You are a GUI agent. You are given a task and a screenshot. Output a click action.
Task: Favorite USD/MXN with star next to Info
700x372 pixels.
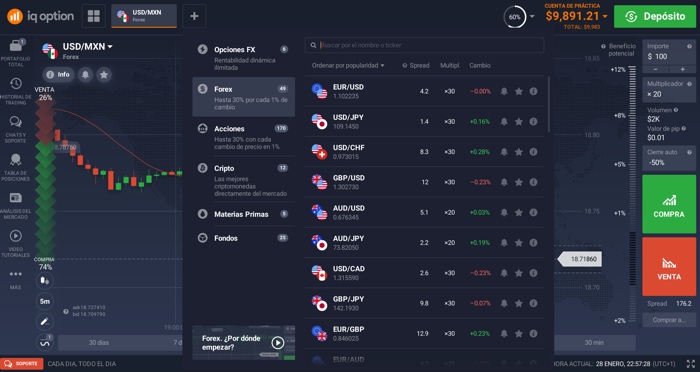tap(104, 75)
